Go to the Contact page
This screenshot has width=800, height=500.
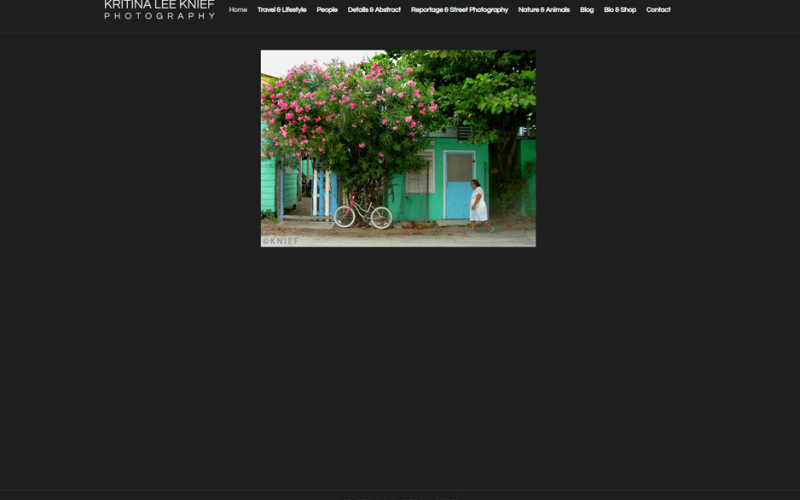point(658,10)
